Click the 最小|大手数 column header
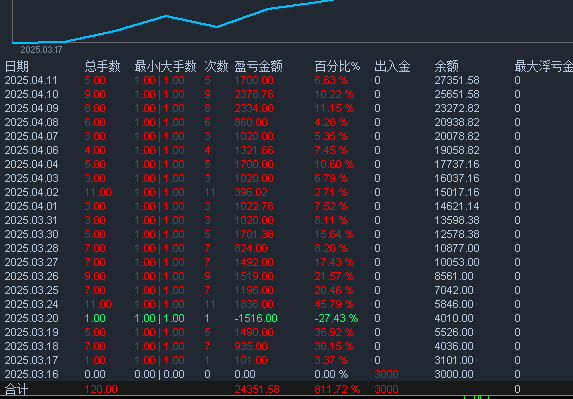Screen dimensions: 573x399 pyautogui.click(x=165, y=66)
